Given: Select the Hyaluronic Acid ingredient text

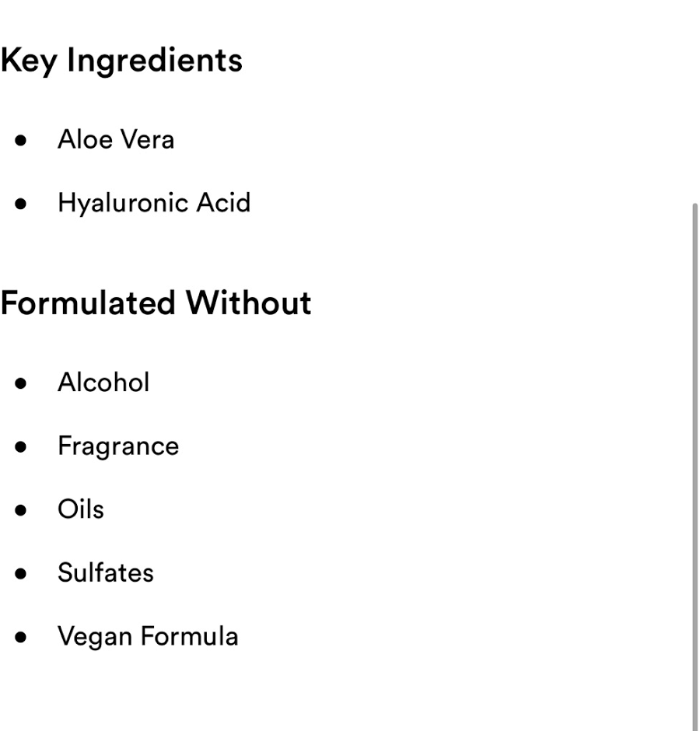Looking at the screenshot, I should click(x=154, y=203).
